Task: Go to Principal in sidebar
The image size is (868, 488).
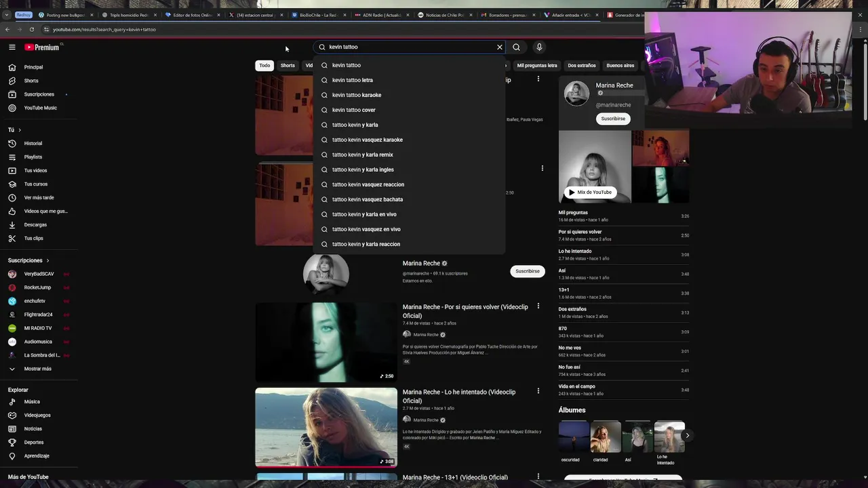Action: pyautogui.click(x=33, y=67)
